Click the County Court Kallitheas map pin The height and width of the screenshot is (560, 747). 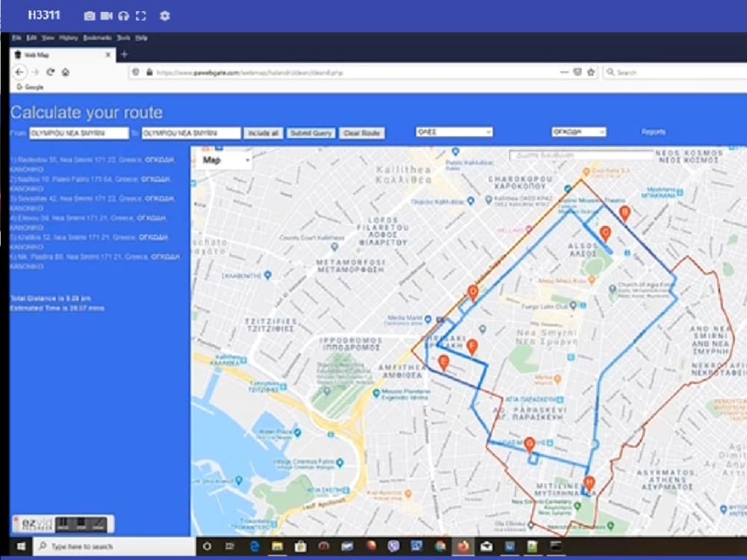pos(335,246)
